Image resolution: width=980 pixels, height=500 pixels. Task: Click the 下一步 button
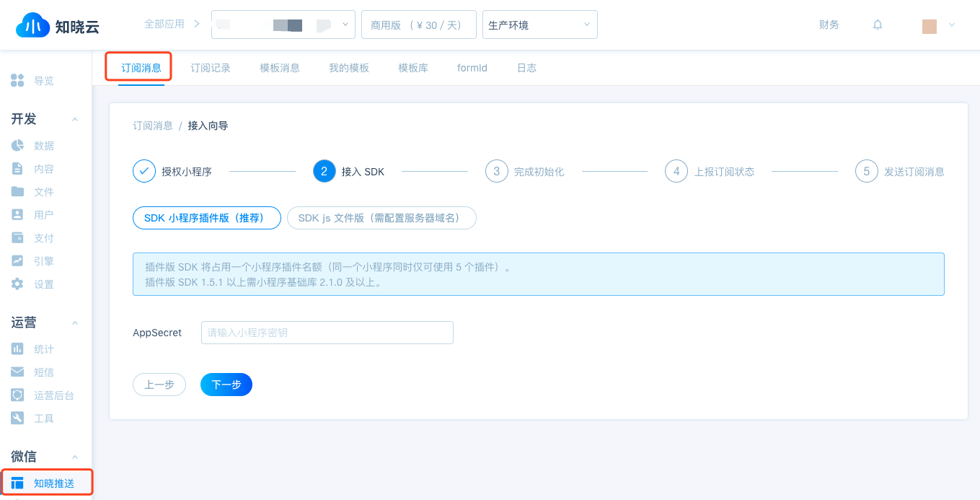(x=226, y=385)
